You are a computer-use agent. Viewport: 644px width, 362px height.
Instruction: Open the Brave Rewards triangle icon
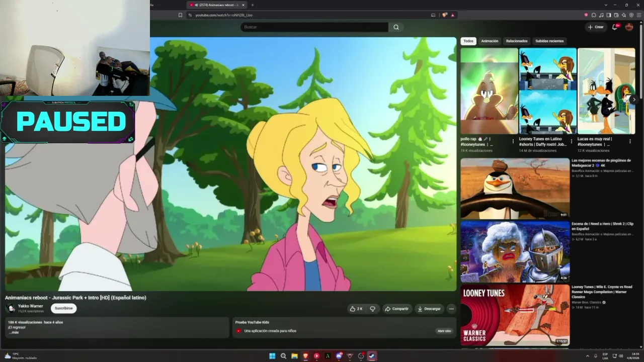[452, 15]
